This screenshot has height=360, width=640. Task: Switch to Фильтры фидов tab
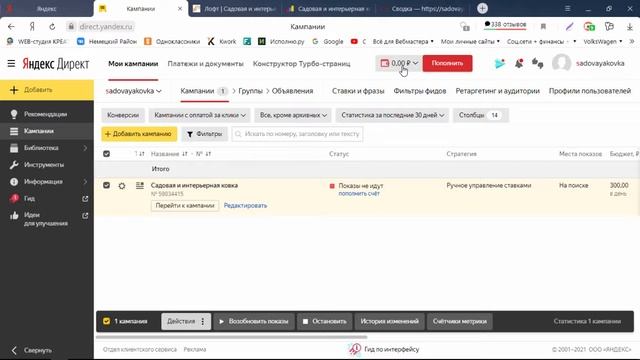420,91
